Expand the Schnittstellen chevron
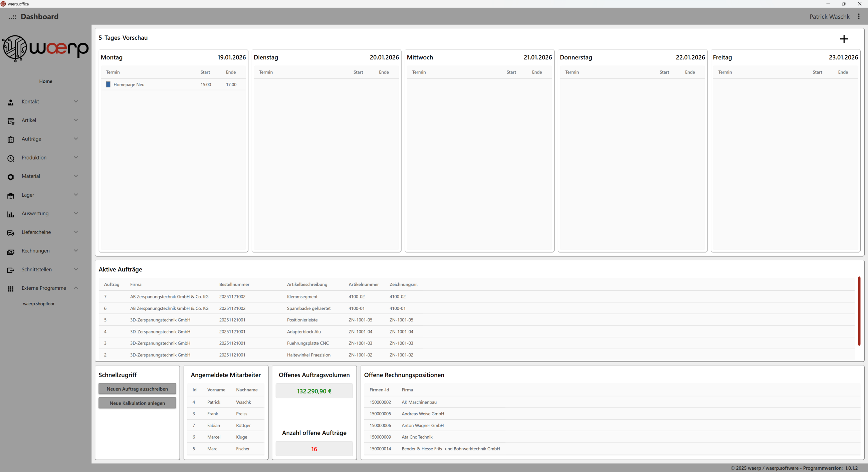The image size is (868, 472). 76,269
